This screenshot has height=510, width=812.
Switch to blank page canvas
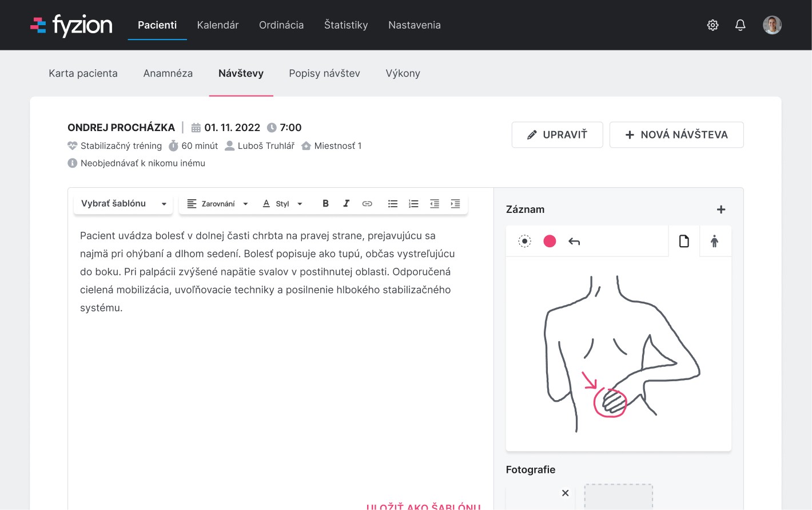point(684,241)
